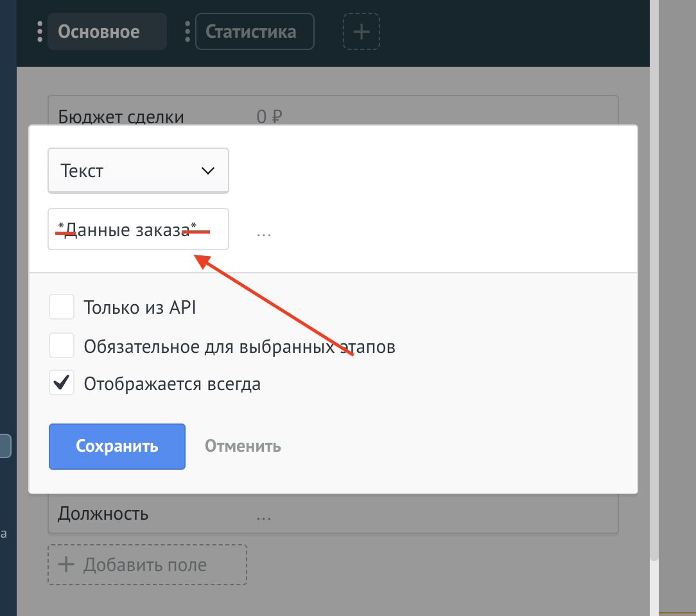Select the Бюджет сделки field label
The image size is (696, 616).
121,117
